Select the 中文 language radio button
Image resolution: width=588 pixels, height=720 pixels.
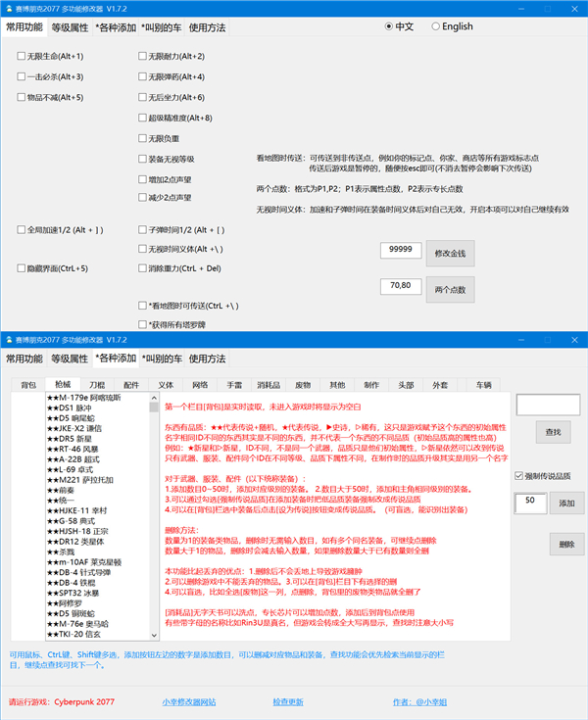pos(389,26)
